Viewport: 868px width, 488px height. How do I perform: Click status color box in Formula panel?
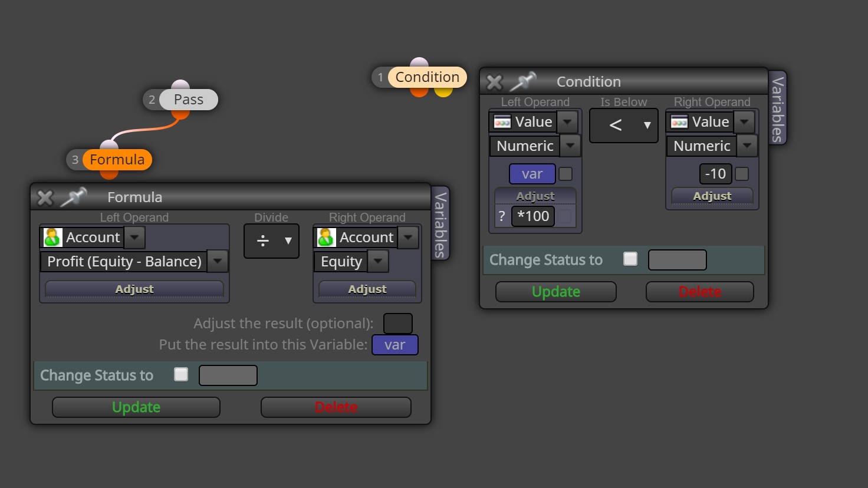228,375
